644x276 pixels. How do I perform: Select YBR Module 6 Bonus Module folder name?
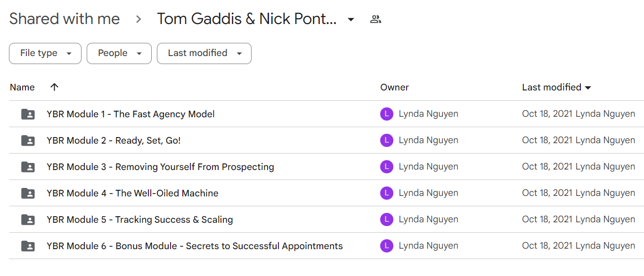coord(195,246)
